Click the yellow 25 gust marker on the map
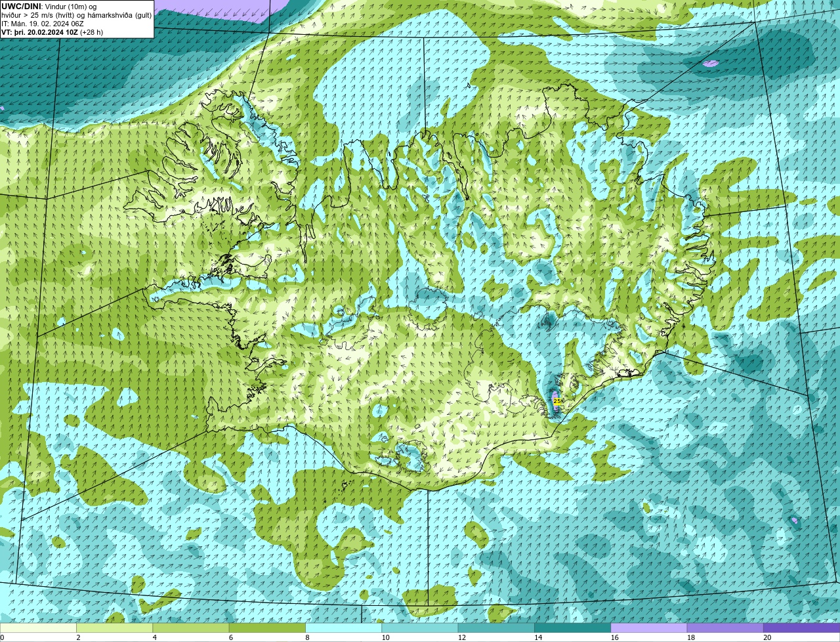The image size is (840, 642). [557, 400]
